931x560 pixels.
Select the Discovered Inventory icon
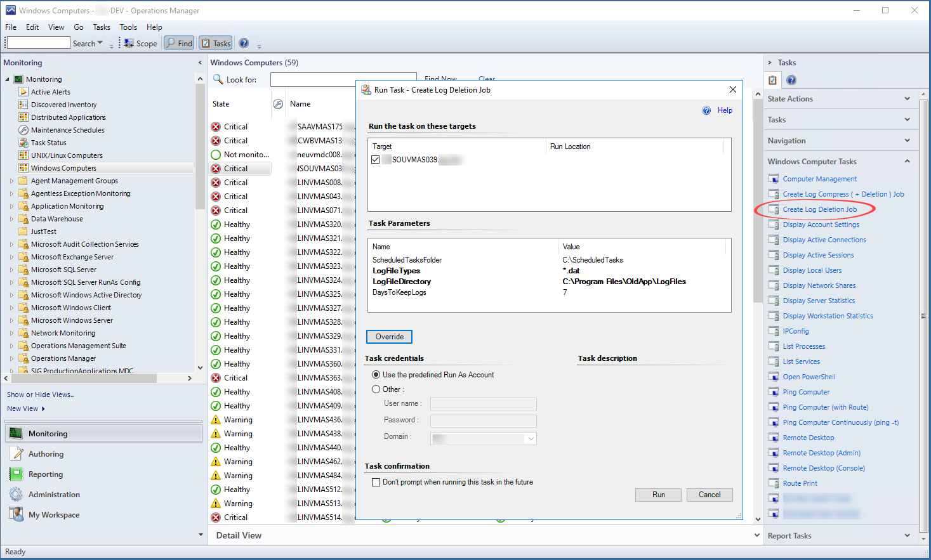coord(23,105)
